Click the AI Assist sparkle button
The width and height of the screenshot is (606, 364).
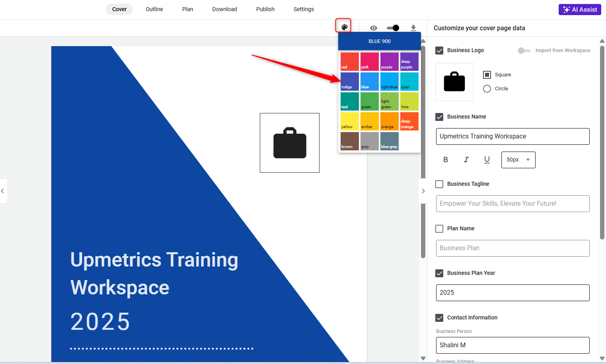point(580,10)
